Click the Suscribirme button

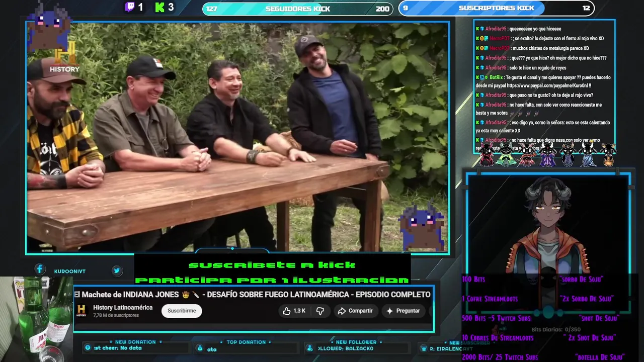pyautogui.click(x=182, y=311)
